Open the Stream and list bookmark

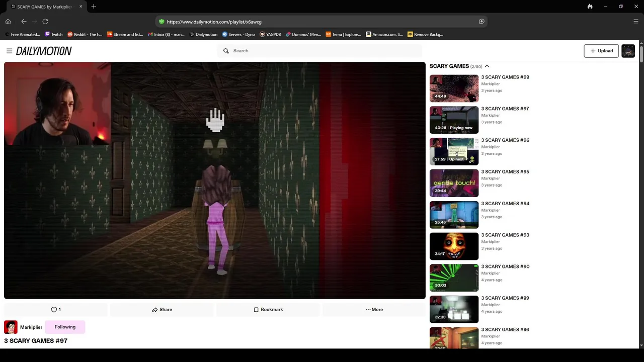(125, 35)
